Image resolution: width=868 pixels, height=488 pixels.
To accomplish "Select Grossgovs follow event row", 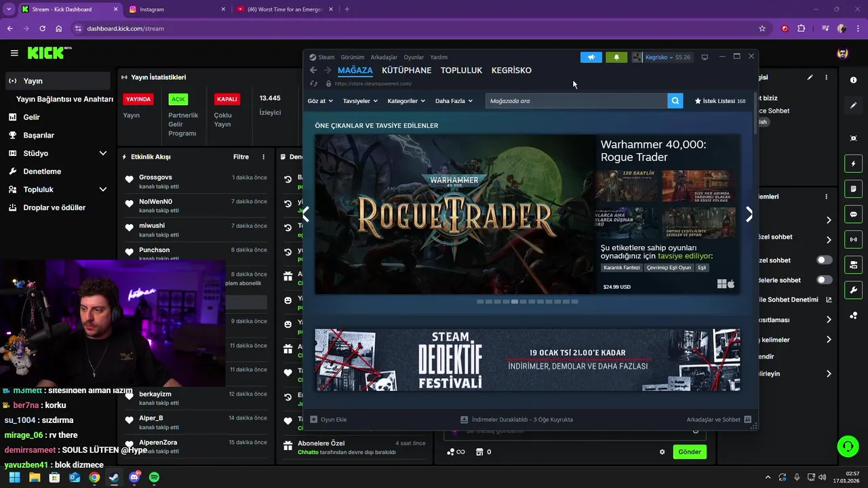I will pos(196,182).
